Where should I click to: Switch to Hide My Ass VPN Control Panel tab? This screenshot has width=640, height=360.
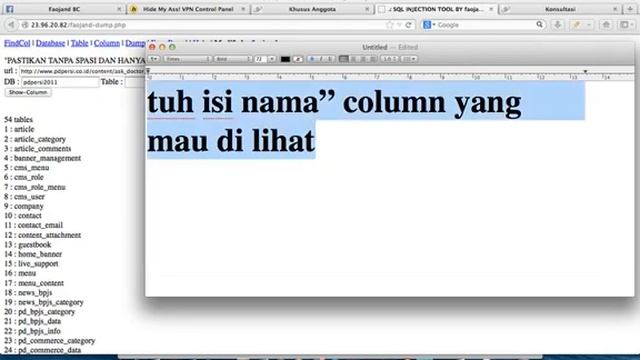(188, 9)
